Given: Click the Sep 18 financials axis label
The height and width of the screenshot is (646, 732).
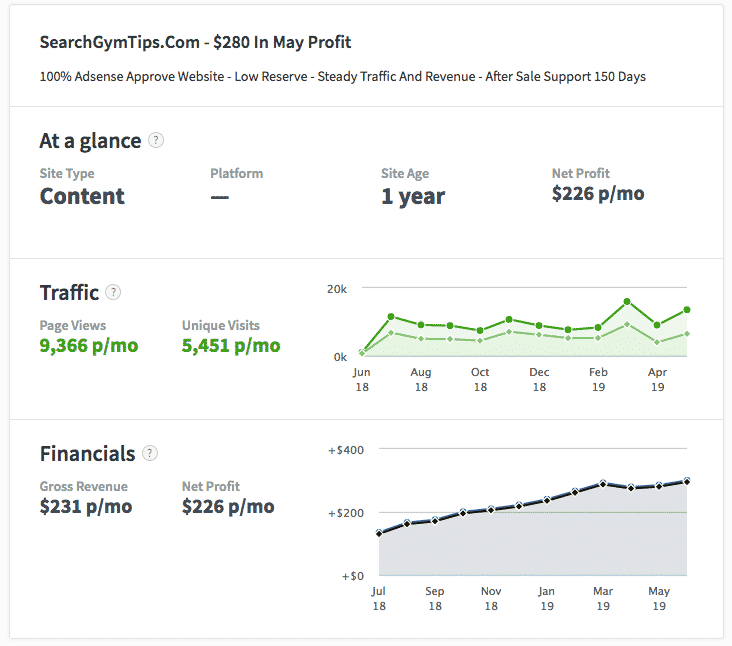Looking at the screenshot, I should click(435, 598).
